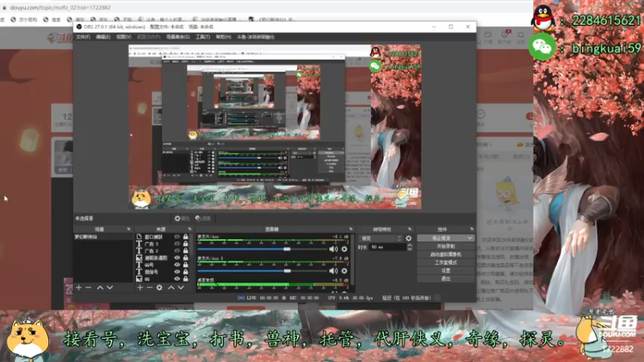This screenshot has width=644, height=362.
Task: Toggle visibility of 广告 3 source
Action: [177, 244]
